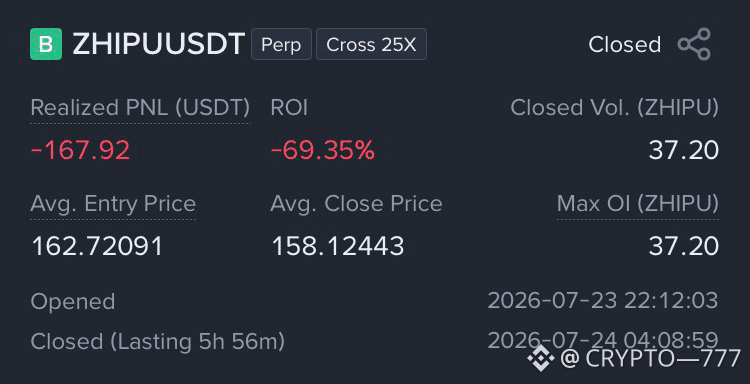Select the Cross 25X leverage tag
The height and width of the screenshot is (384, 750).
(x=371, y=44)
